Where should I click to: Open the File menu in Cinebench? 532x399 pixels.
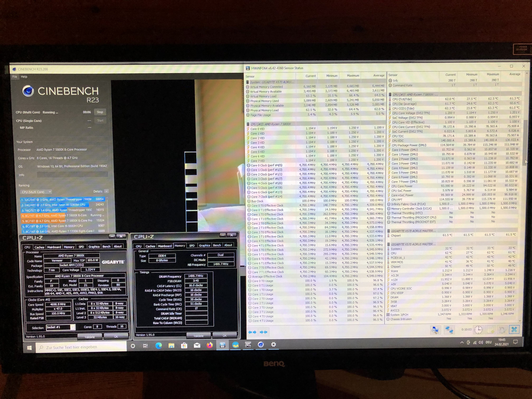coord(15,77)
